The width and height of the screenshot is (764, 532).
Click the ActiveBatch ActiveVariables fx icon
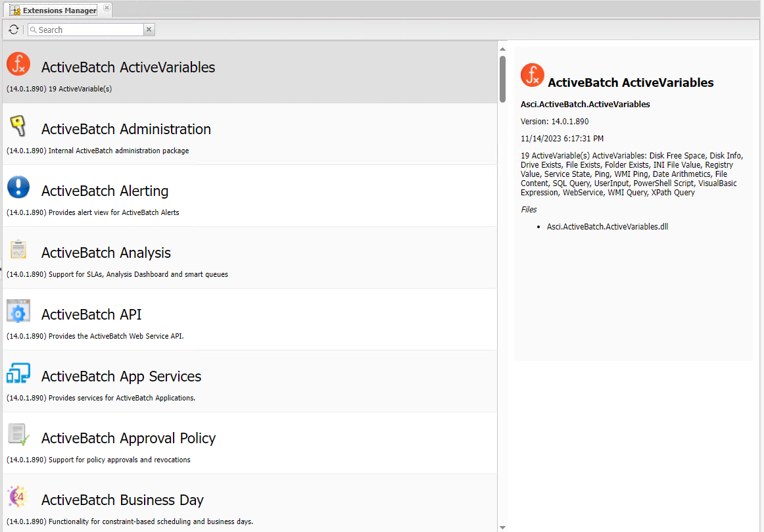18,65
